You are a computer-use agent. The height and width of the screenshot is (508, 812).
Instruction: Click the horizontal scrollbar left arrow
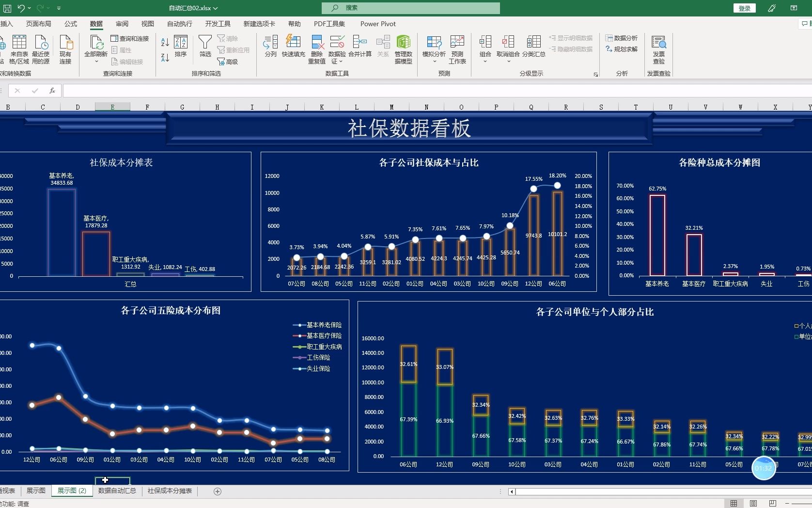(512, 492)
